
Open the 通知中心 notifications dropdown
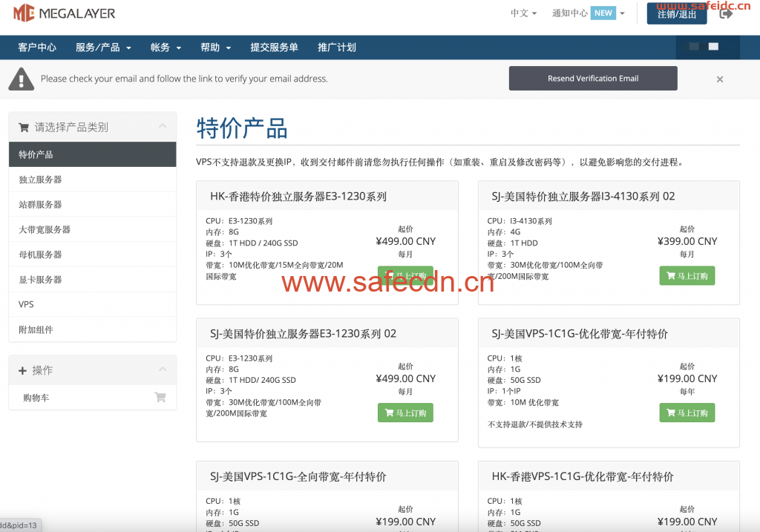click(x=589, y=13)
